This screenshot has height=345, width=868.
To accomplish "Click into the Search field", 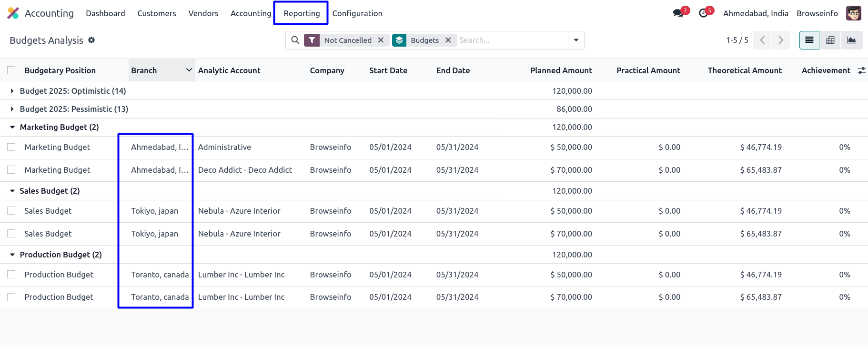I will (x=512, y=40).
